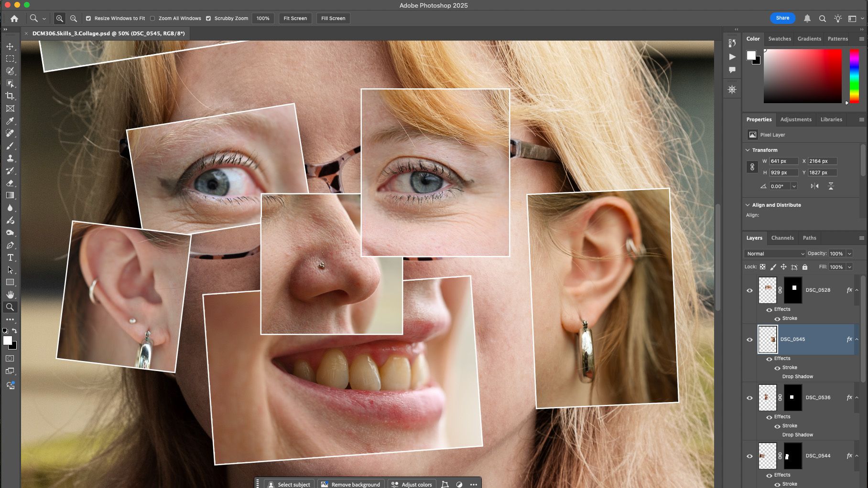Image resolution: width=868 pixels, height=488 pixels.
Task: Open the workspace switcher icon
Action: pos(852,19)
